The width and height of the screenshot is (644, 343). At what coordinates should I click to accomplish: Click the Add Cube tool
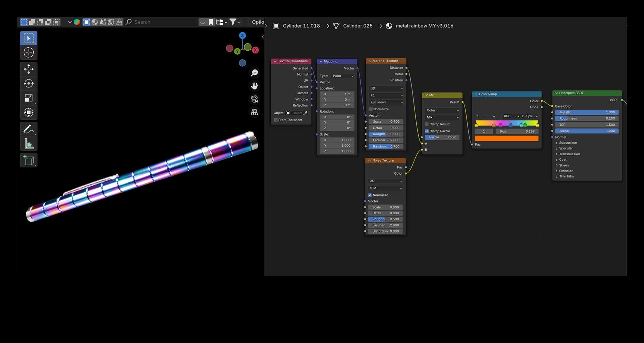29,160
